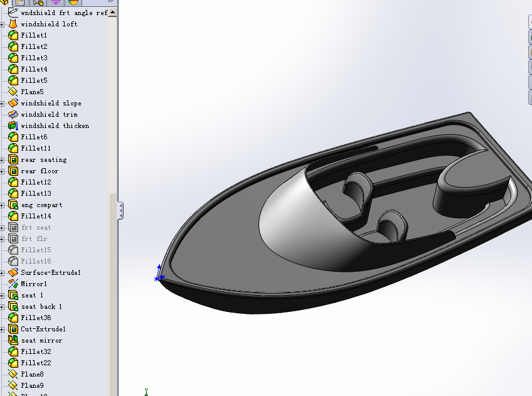Expand the windshield slope tree node
Viewport: 532px width, 396px height.
click(2, 104)
